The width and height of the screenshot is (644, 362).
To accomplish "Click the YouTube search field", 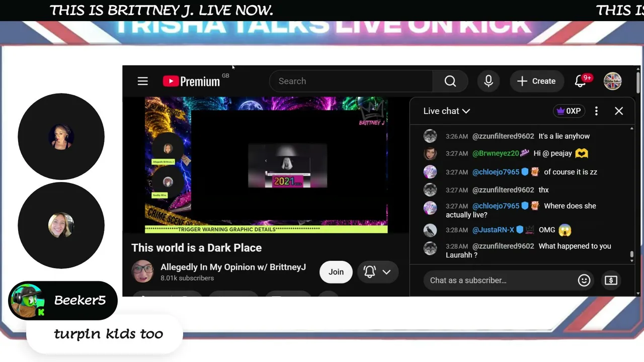I will tap(351, 81).
